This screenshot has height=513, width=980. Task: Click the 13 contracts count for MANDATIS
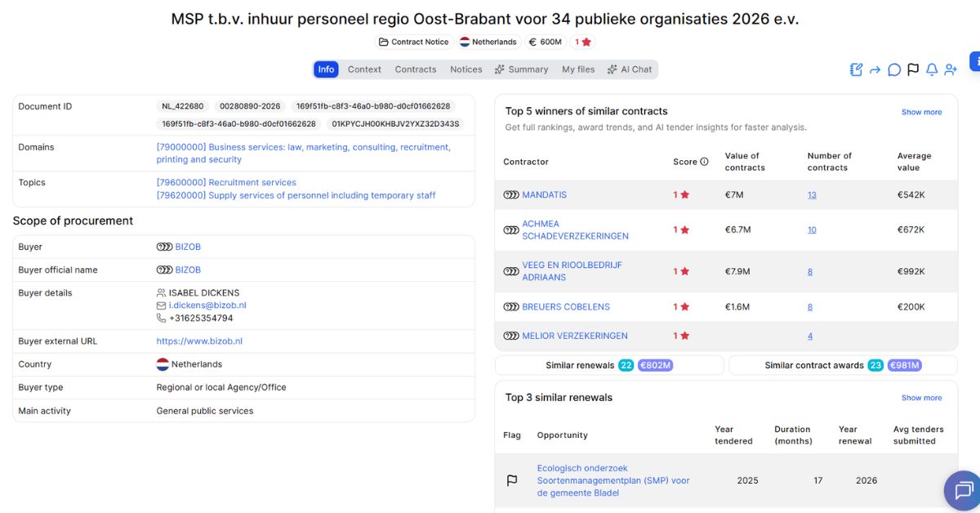point(812,194)
